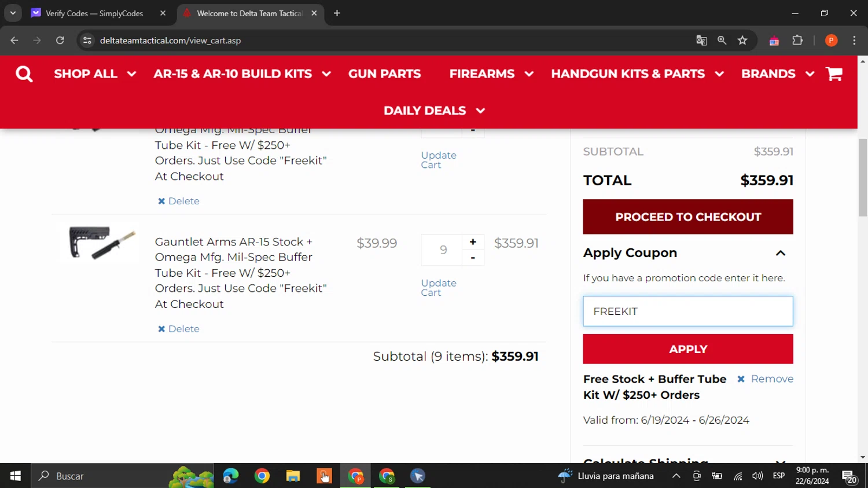Click the taskbar clock showing 9:00 p. m.
Screen dimensions: 868x488
[x=812, y=476]
